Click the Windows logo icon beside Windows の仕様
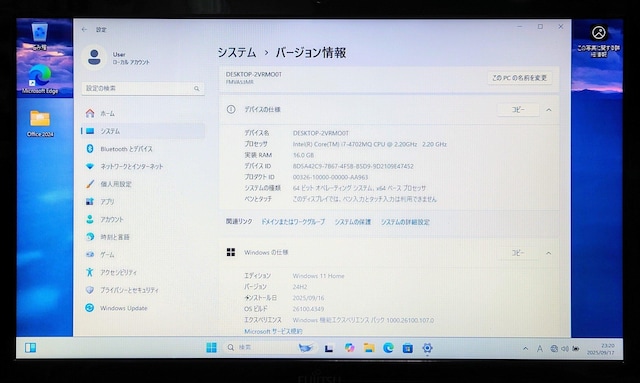Screen dimensions: 640x383 (231, 252)
